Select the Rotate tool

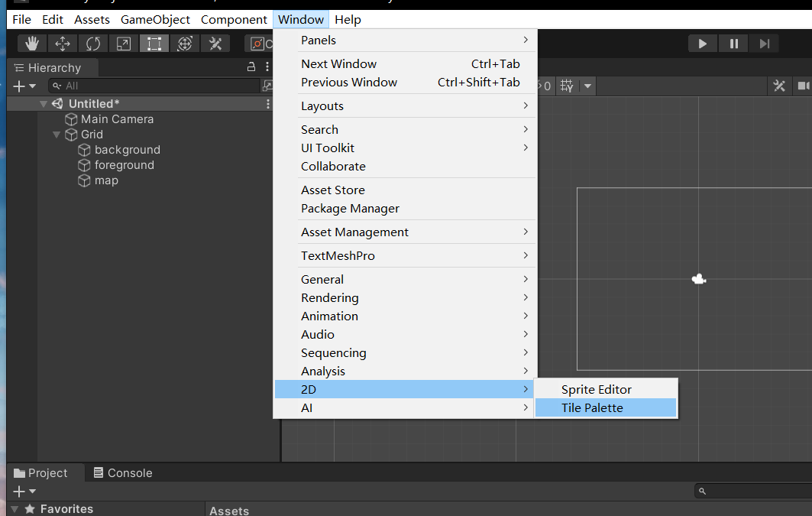[93, 44]
